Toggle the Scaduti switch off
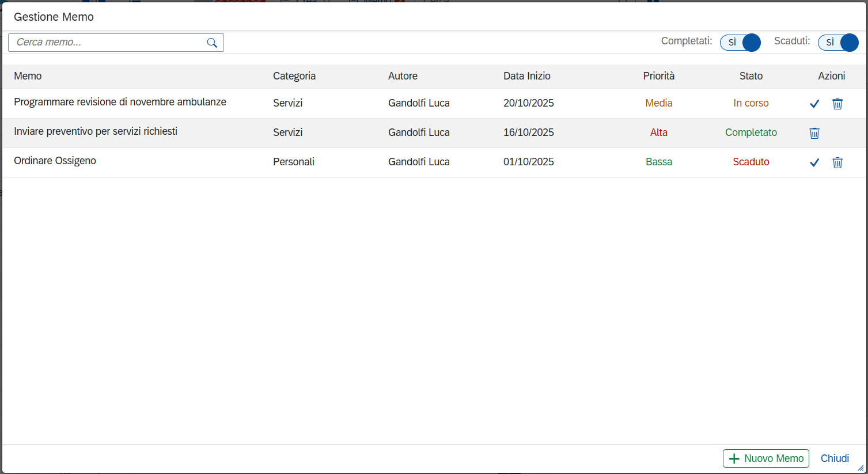This screenshot has height=474, width=868. pyautogui.click(x=838, y=43)
